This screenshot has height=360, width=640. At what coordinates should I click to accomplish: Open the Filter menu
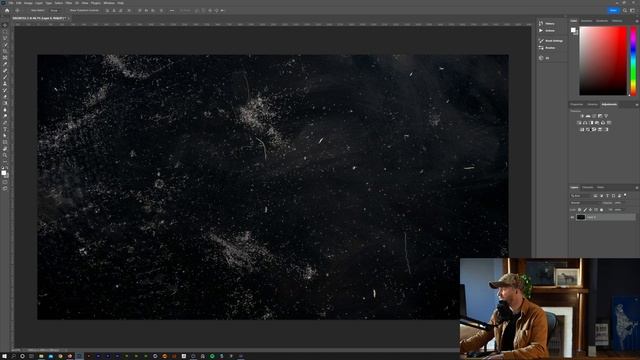69,3
